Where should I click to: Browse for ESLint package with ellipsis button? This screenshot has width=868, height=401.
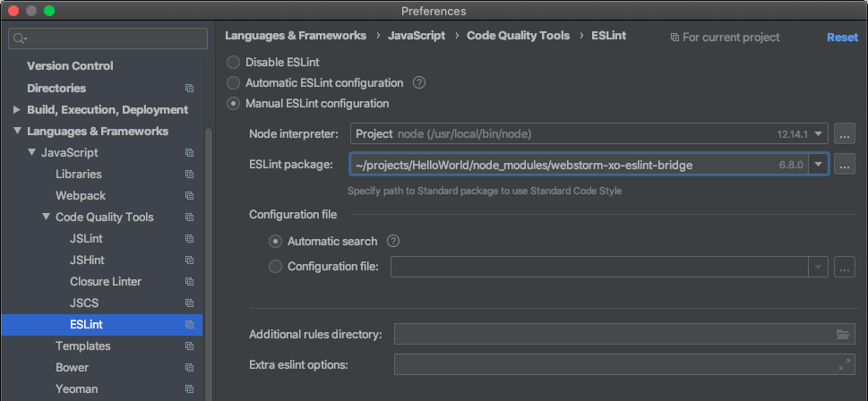coord(844,165)
